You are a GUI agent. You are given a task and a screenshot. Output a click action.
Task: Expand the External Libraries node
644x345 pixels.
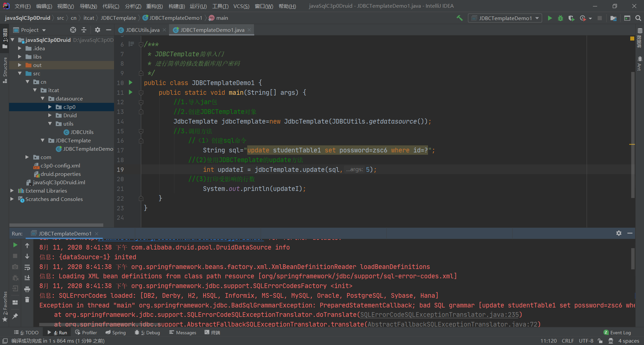[12, 191]
